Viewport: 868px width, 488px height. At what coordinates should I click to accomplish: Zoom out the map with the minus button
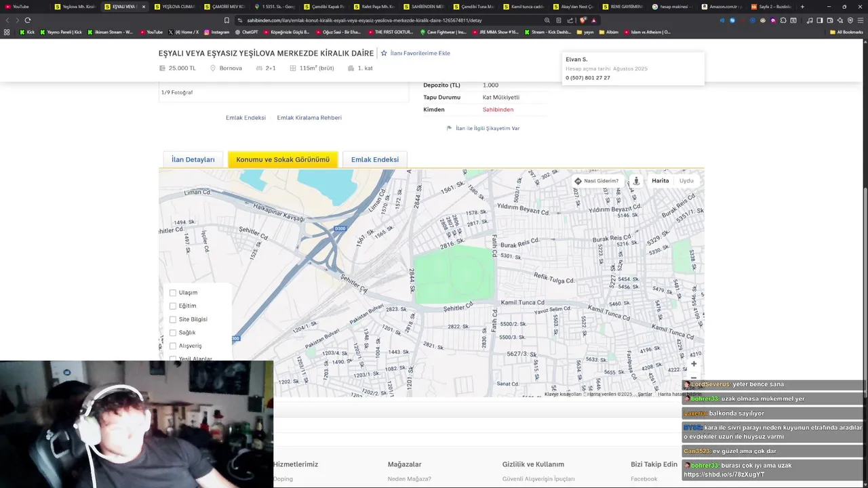[x=693, y=378]
